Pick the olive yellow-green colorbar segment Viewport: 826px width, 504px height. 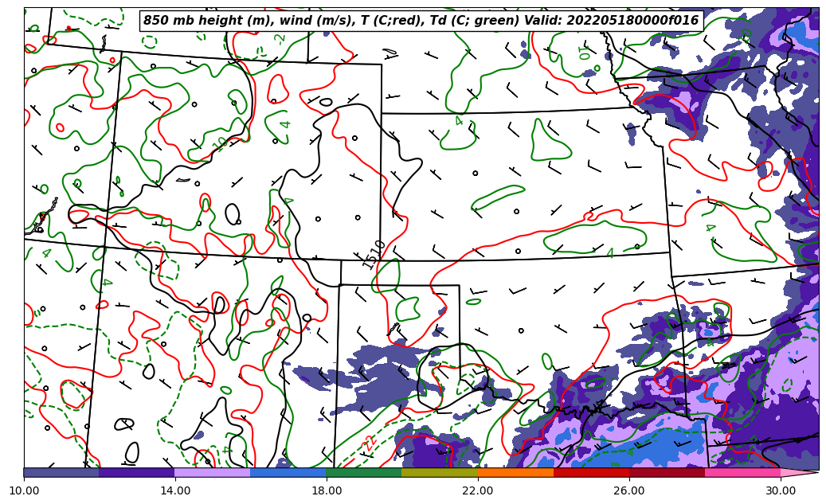(440, 472)
